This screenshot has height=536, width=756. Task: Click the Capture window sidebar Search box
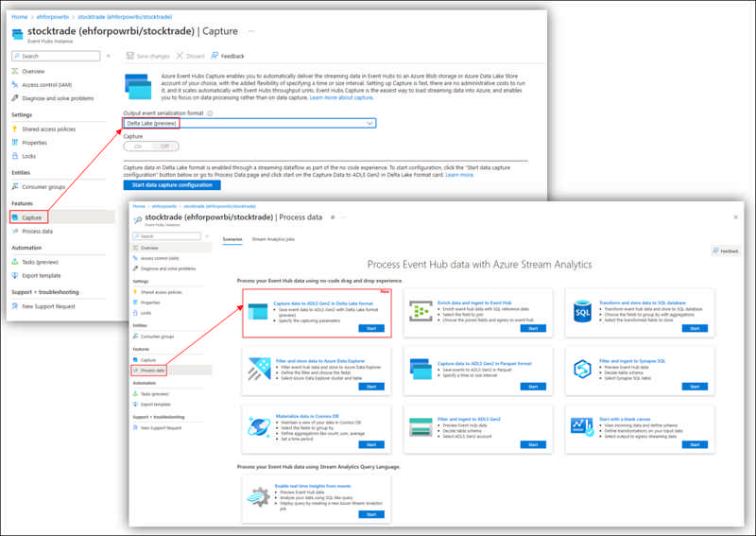coord(56,57)
